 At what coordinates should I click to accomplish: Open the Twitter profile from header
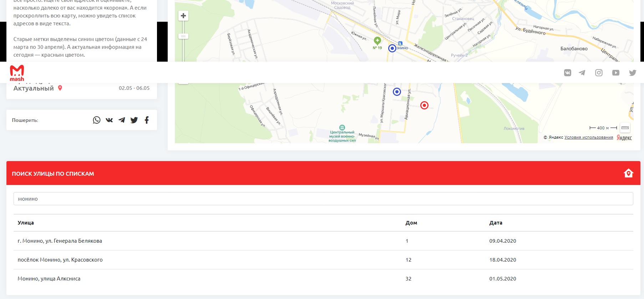(632, 73)
